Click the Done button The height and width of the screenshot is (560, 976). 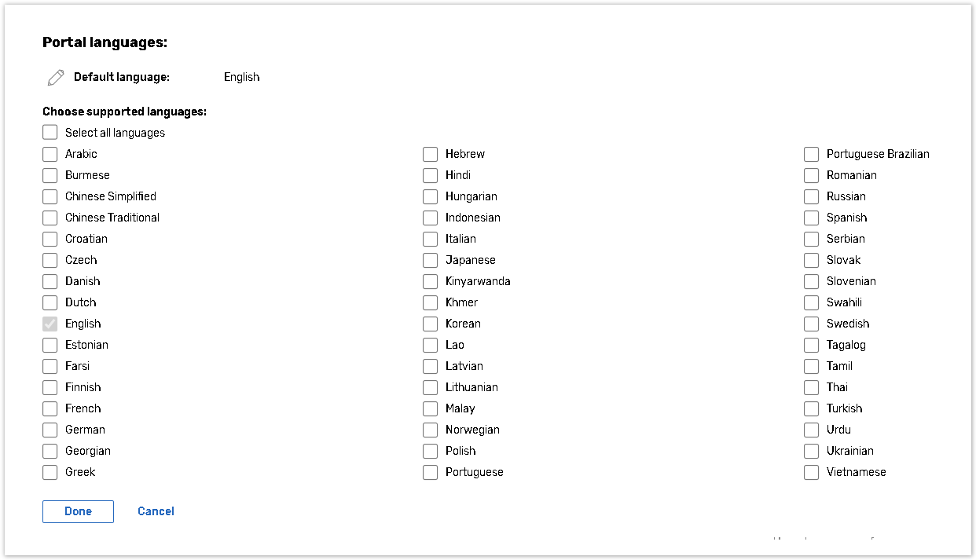click(x=78, y=511)
